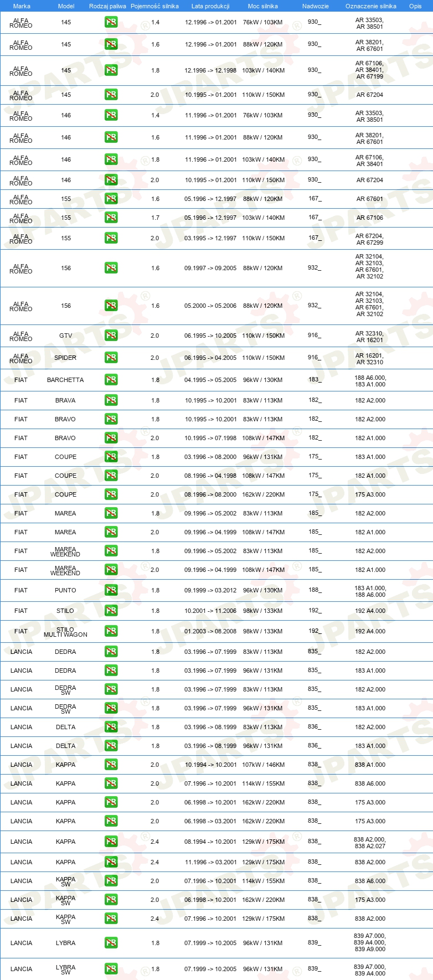Click engine code 175 A3.000 in Fiat Coupe row

tap(370, 494)
